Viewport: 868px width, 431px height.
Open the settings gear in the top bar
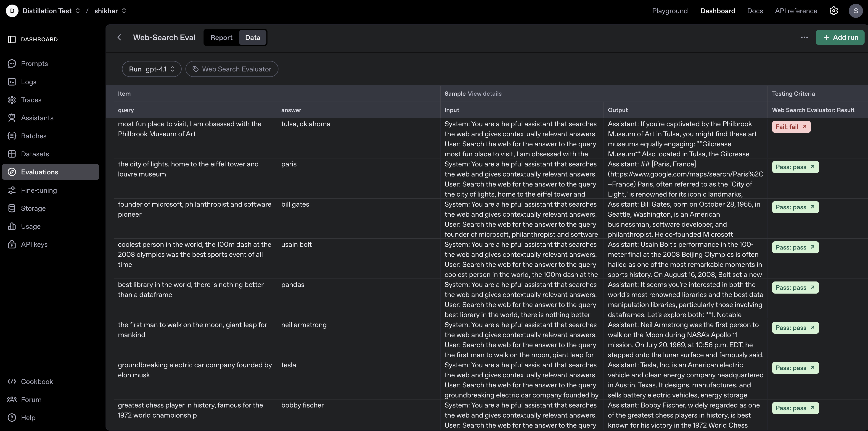(x=834, y=11)
